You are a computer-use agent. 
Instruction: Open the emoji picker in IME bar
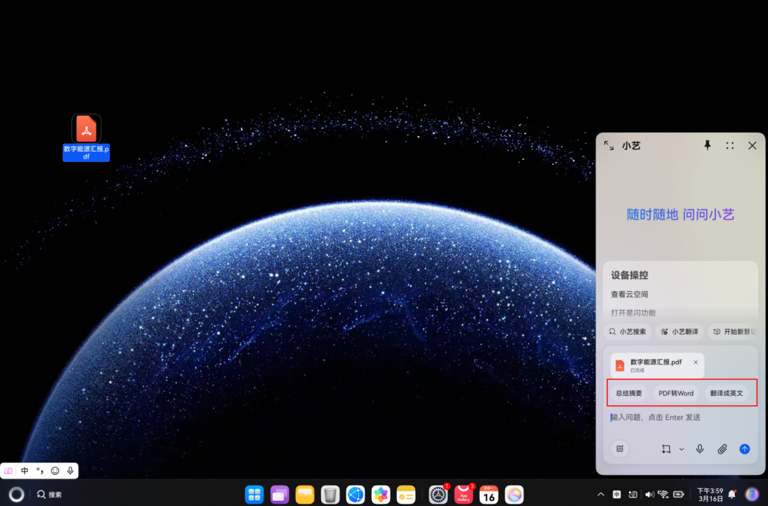pos(55,471)
